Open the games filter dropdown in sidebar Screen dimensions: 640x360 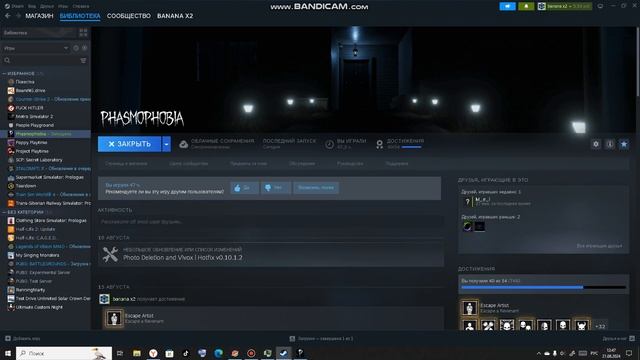click(36, 48)
